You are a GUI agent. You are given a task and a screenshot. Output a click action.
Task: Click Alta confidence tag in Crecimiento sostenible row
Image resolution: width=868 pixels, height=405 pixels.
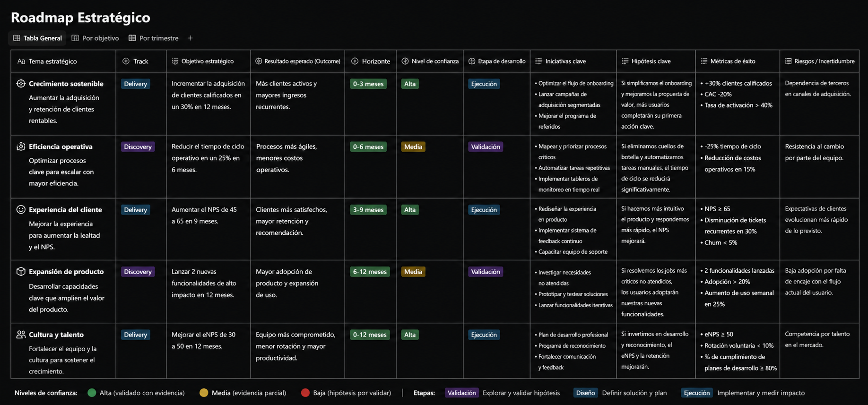410,84
